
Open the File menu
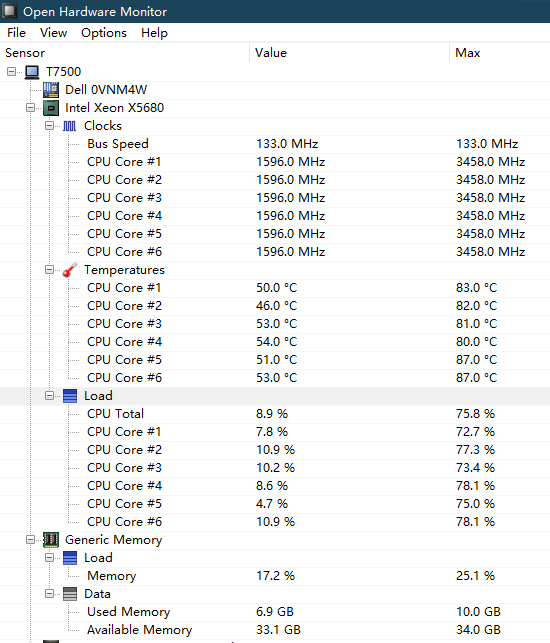click(x=16, y=33)
